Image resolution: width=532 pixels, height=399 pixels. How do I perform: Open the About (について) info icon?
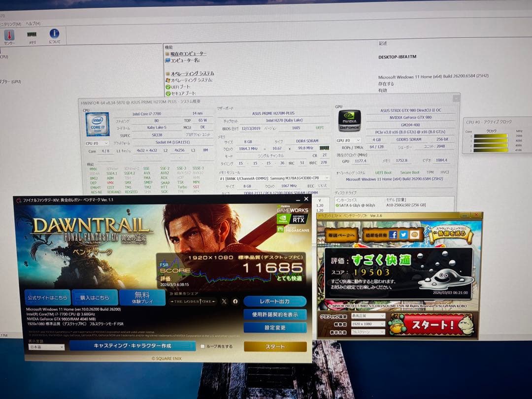coord(54,33)
